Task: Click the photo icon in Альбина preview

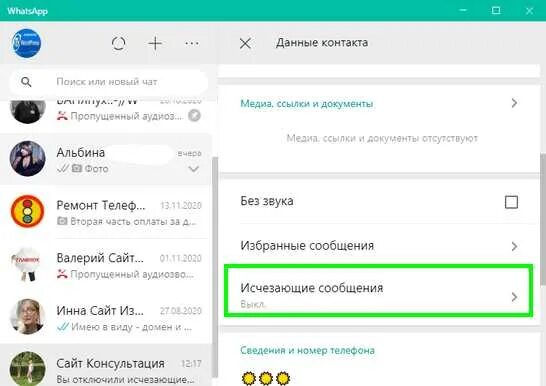Action: (77, 169)
